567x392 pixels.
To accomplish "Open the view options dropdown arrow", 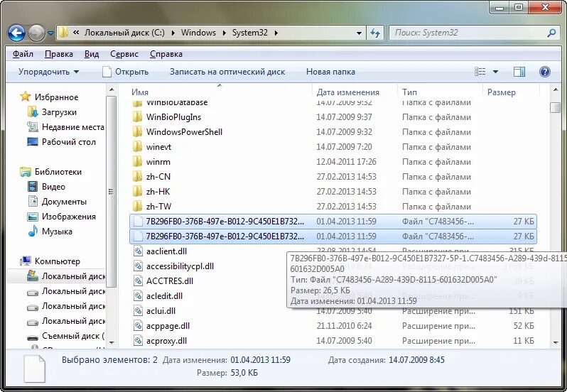I will (495, 72).
